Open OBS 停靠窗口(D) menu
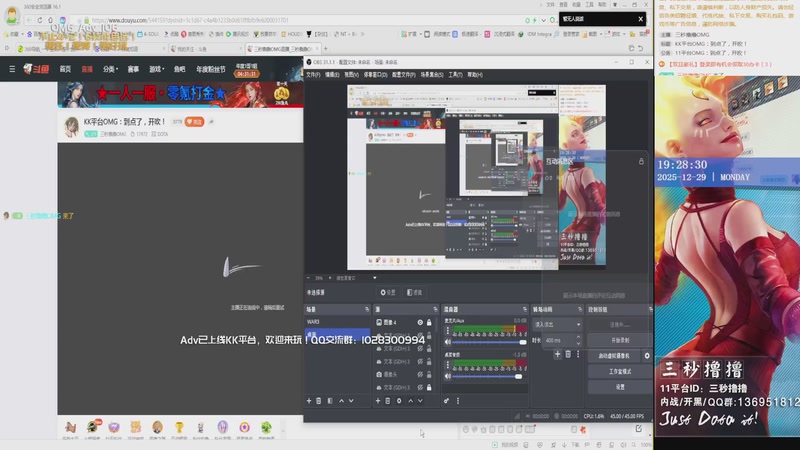 [375, 75]
